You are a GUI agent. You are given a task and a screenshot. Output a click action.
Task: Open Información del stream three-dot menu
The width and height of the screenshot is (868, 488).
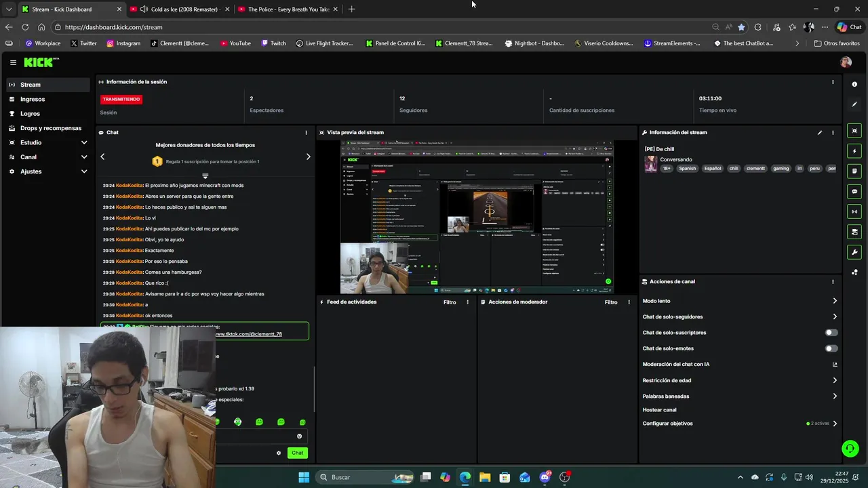[833, 133]
